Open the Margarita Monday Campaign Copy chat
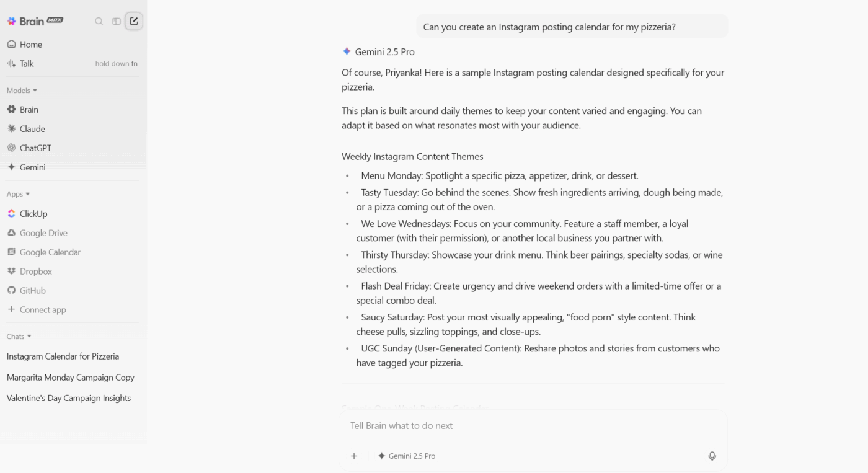This screenshot has width=868, height=473. [x=70, y=377]
